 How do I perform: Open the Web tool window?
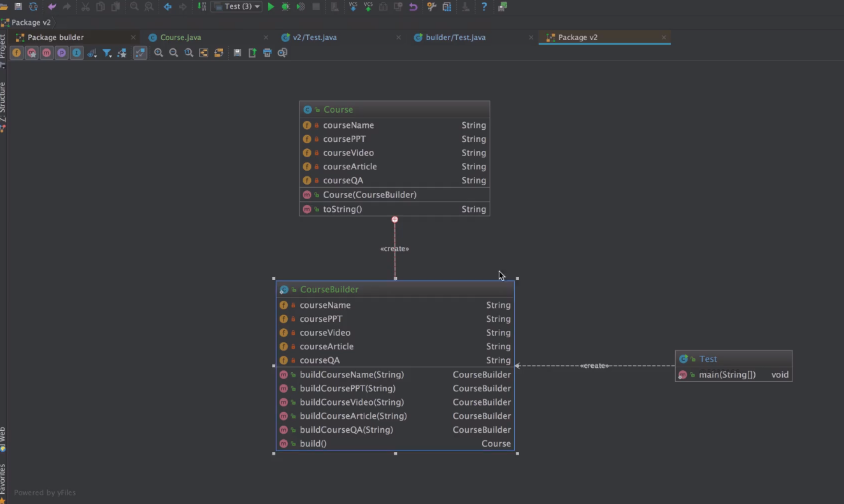pyautogui.click(x=3, y=439)
